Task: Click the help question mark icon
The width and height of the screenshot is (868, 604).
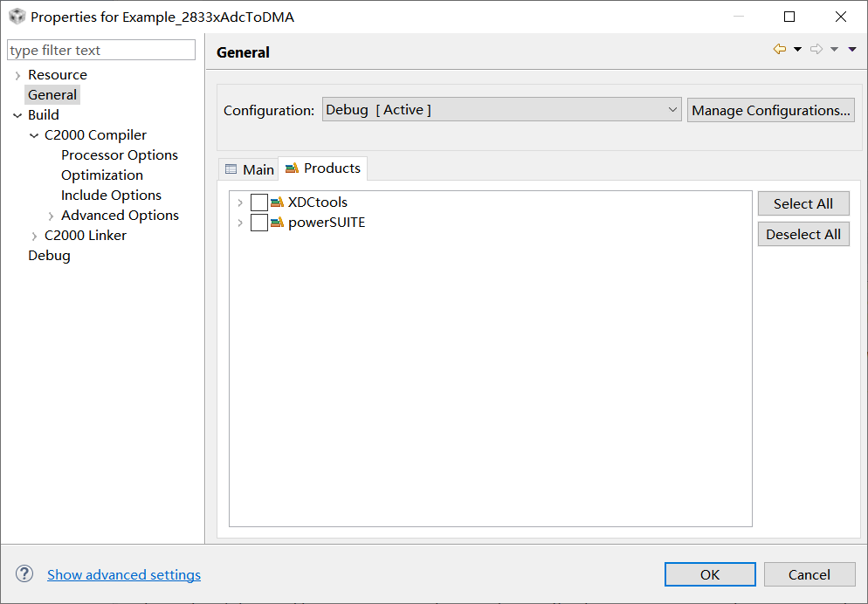Action: 24,573
